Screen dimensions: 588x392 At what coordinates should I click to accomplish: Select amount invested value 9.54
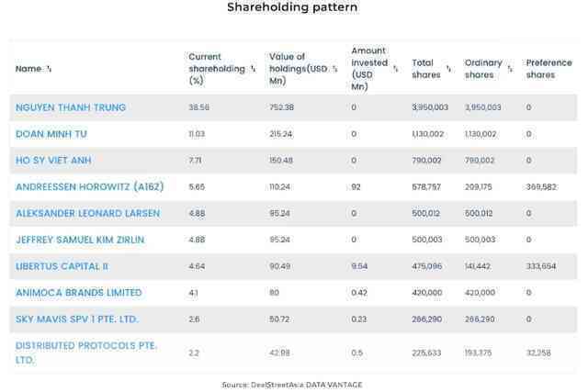pos(359,266)
